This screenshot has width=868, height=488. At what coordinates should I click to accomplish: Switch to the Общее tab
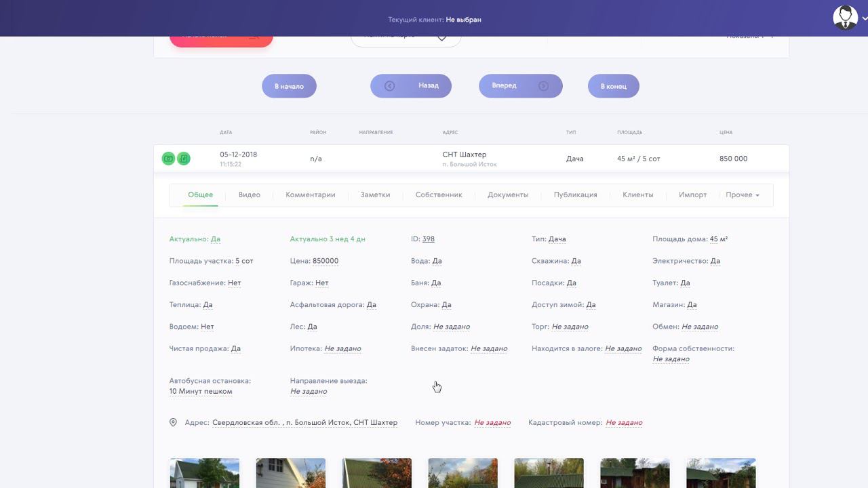tap(200, 195)
